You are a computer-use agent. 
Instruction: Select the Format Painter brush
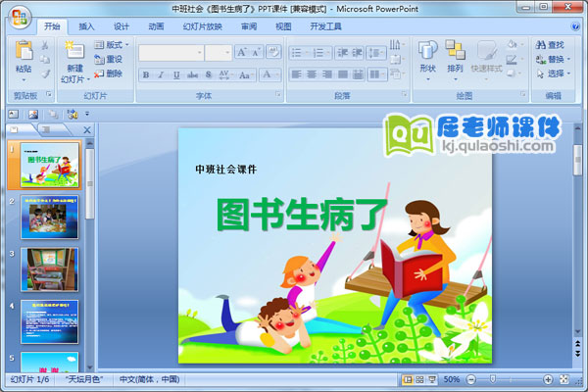point(45,73)
